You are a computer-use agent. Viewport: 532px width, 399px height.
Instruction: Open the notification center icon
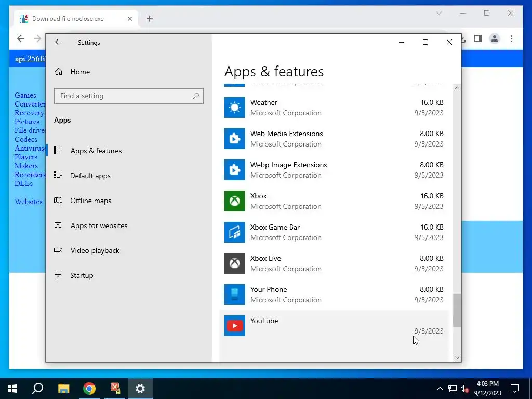pyautogui.click(x=515, y=389)
